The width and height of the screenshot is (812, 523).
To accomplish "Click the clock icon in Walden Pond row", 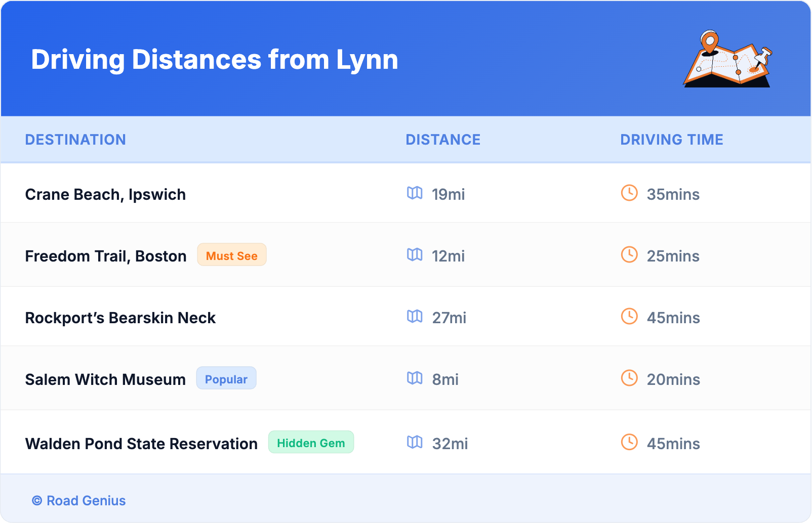I will pos(629,443).
